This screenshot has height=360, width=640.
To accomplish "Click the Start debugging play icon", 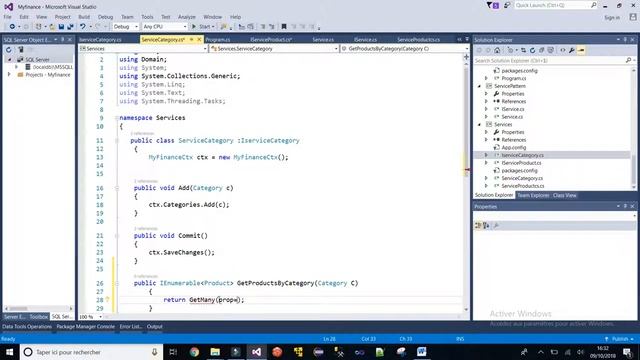I will tap(194, 27).
